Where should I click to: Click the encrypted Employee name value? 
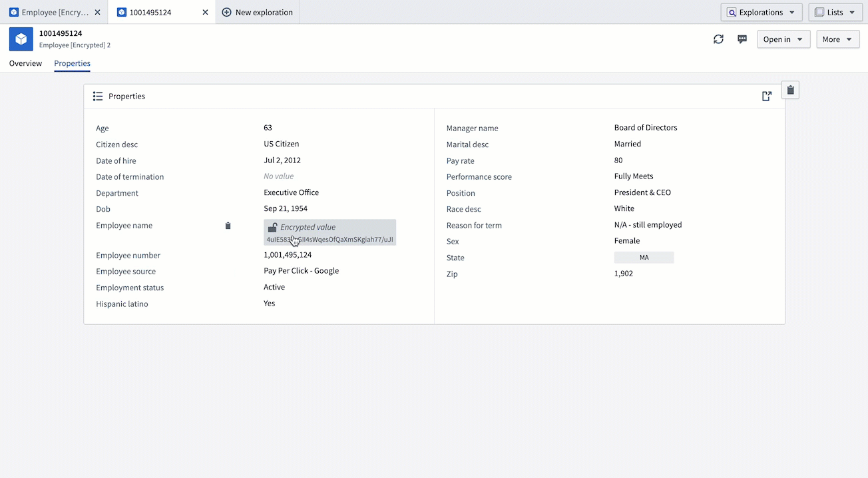coord(330,232)
